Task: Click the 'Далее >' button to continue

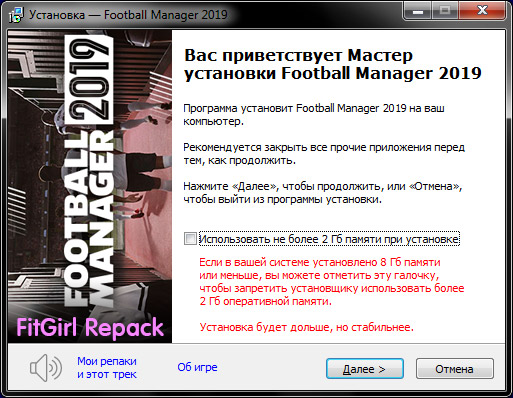Action: (x=365, y=369)
